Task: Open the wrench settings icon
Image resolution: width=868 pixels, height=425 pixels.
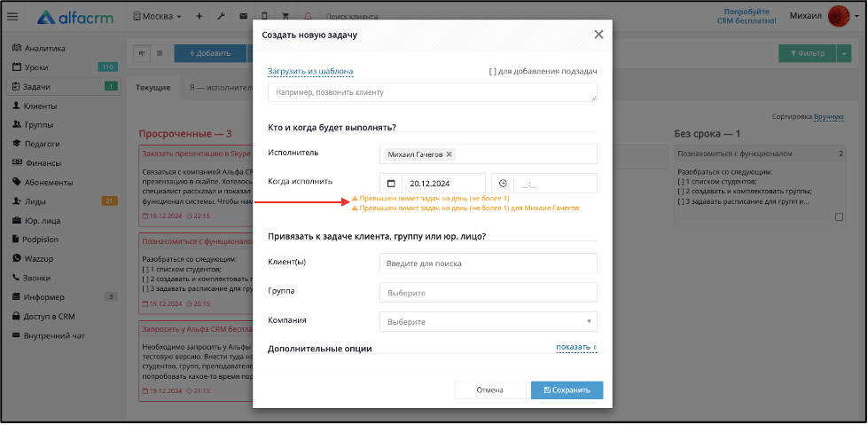Action: click(221, 17)
